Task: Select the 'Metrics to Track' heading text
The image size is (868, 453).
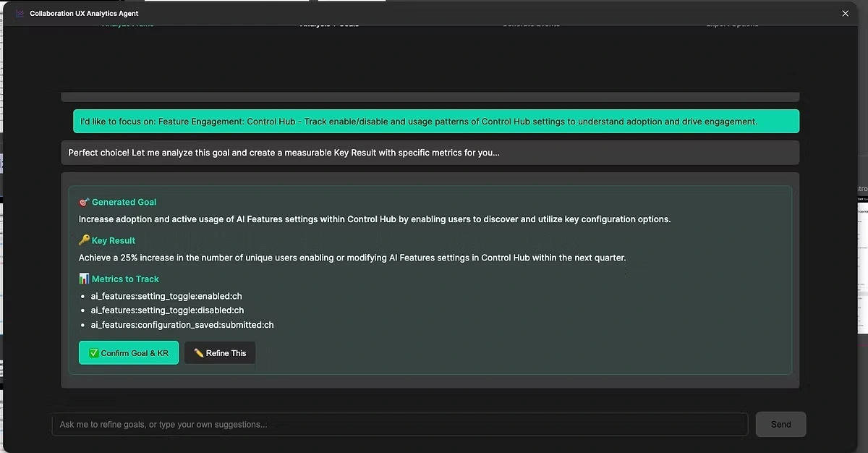Action: point(125,279)
